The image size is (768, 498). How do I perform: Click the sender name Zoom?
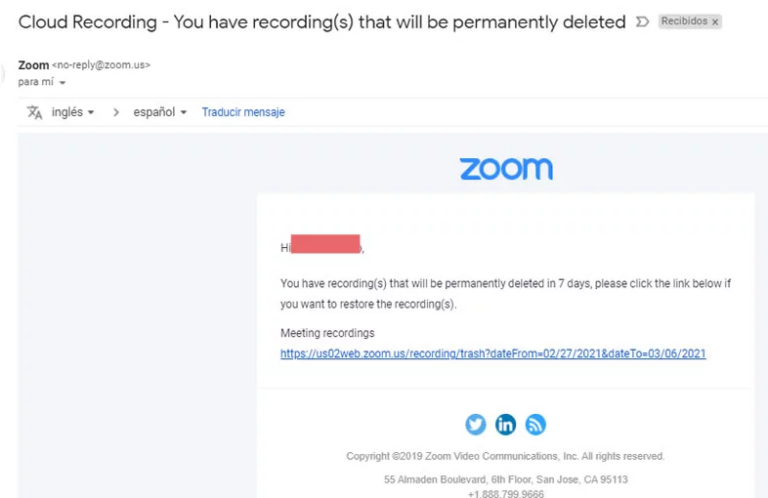[x=33, y=65]
